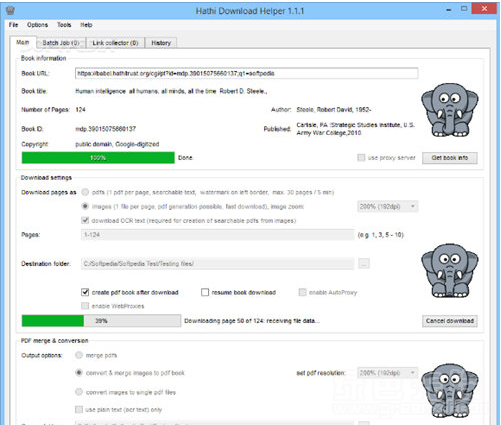Switch to the Batch Job (0) tab
Viewport: 501px width, 425px height.
click(x=61, y=43)
